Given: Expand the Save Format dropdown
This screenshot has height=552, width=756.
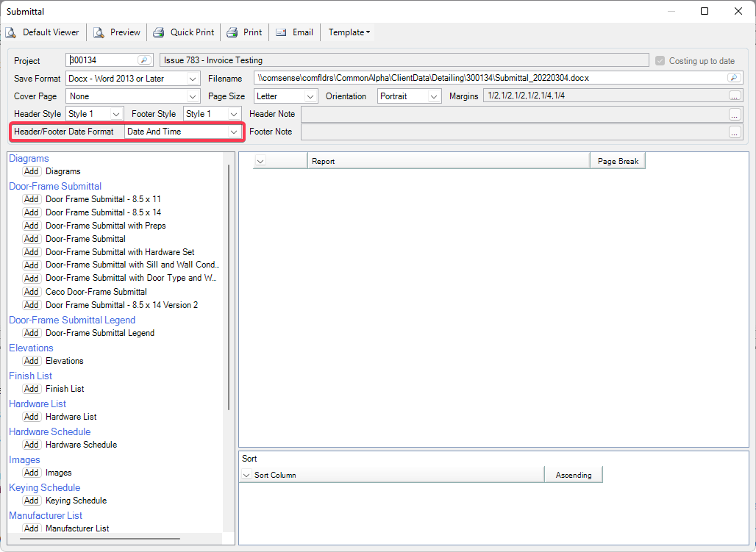Looking at the screenshot, I should pos(193,78).
